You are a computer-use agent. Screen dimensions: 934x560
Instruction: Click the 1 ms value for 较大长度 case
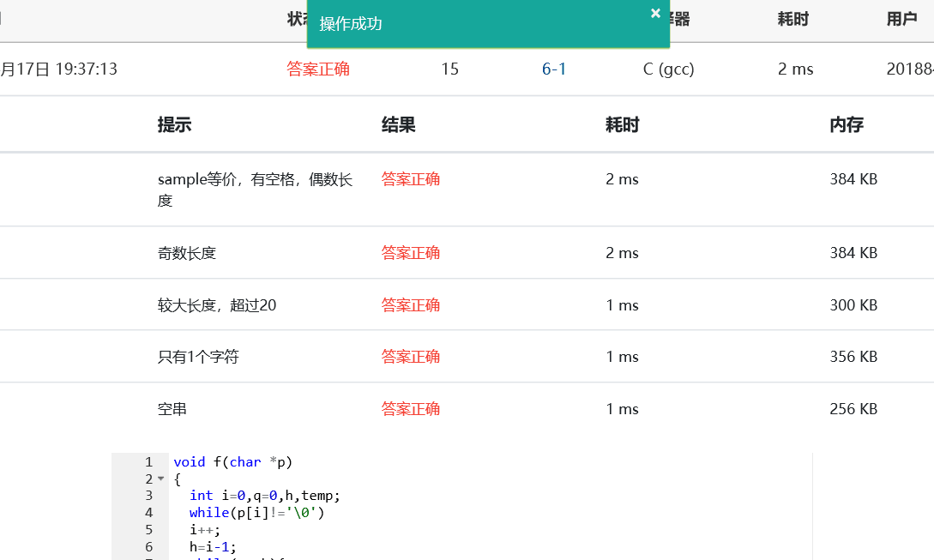tap(622, 305)
